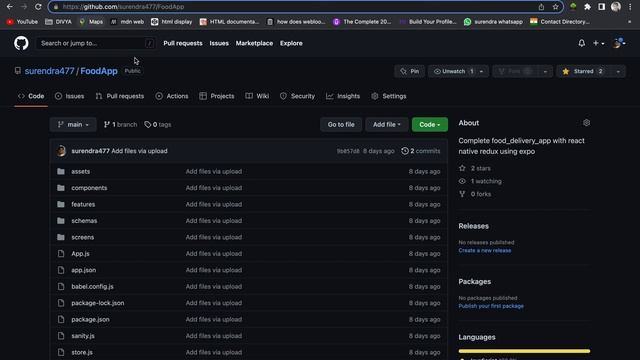Image resolution: width=640 pixels, height=360 pixels.
Task: Open the package-lock.json file
Action: click(x=98, y=303)
